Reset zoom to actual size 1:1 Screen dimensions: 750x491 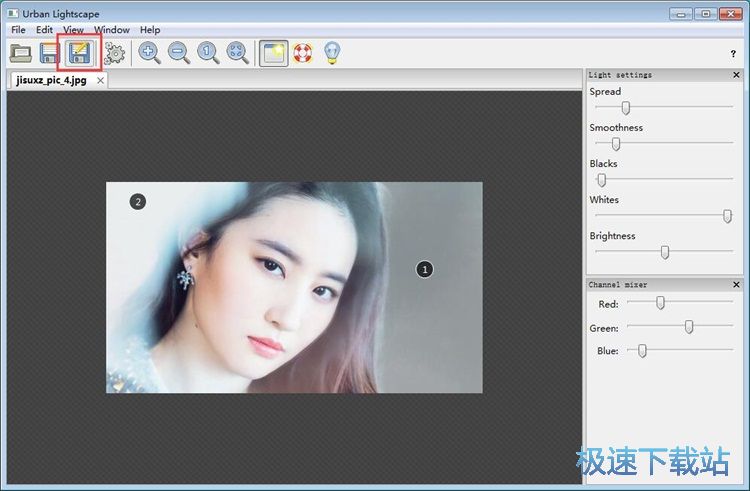pyautogui.click(x=208, y=53)
